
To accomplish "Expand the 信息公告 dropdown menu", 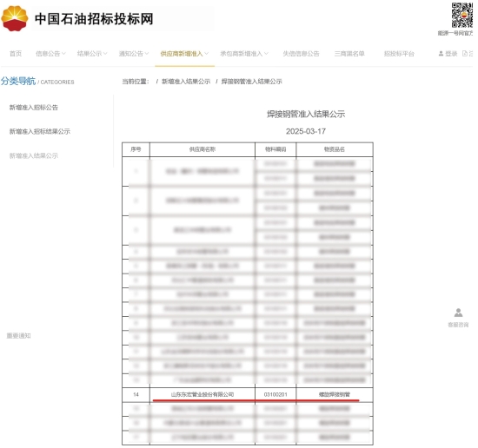I will [50, 54].
